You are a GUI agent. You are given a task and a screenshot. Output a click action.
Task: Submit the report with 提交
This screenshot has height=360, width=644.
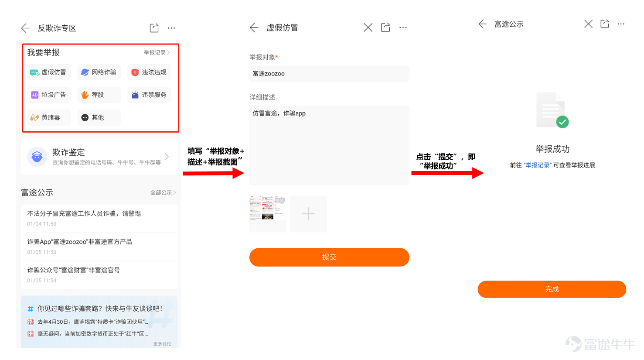click(x=329, y=257)
